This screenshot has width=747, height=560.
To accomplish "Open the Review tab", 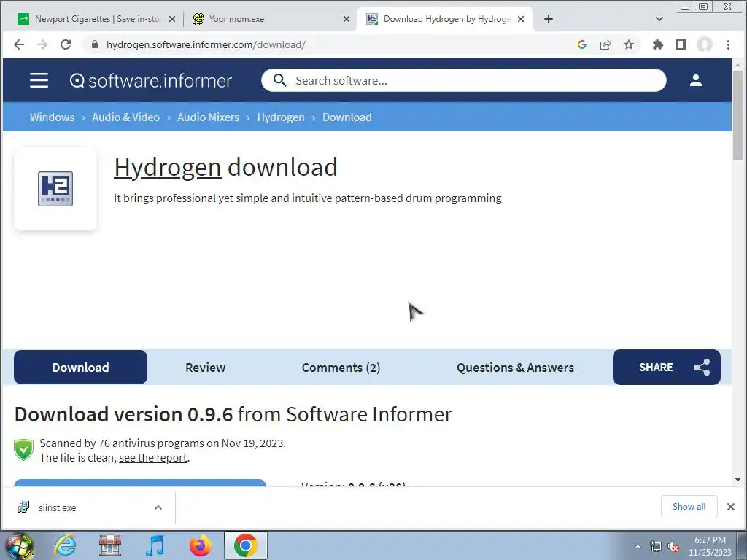I will pos(205,367).
